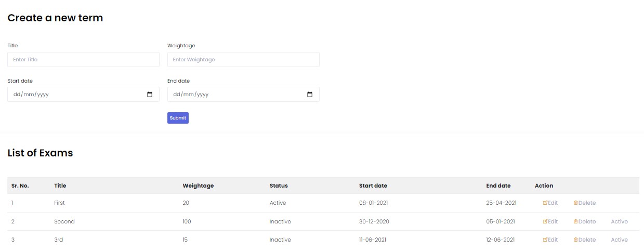Submit the new term form
The height and width of the screenshot is (252, 644).
tap(178, 118)
